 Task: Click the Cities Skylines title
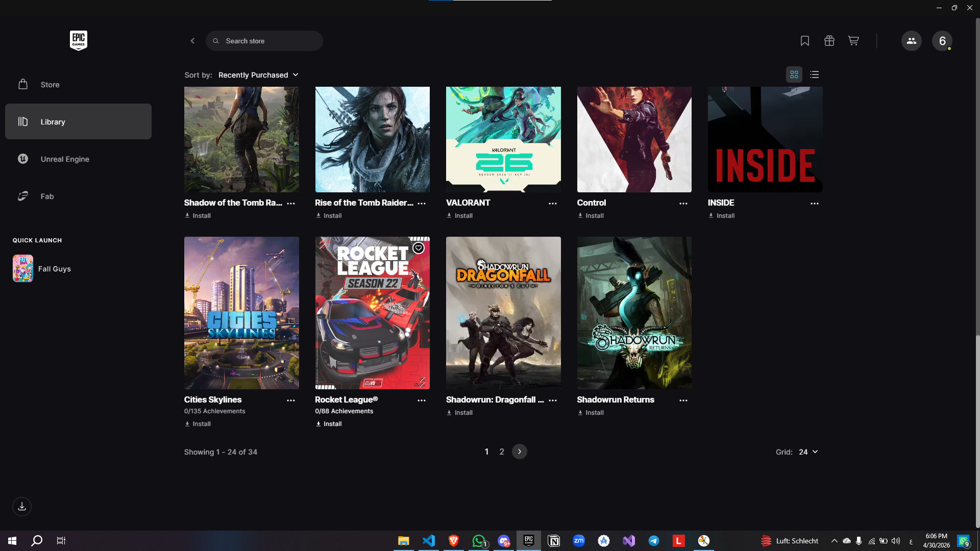click(213, 399)
